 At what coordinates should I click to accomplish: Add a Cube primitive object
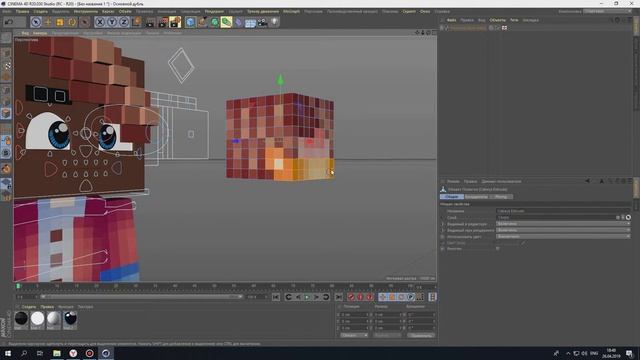190,22
